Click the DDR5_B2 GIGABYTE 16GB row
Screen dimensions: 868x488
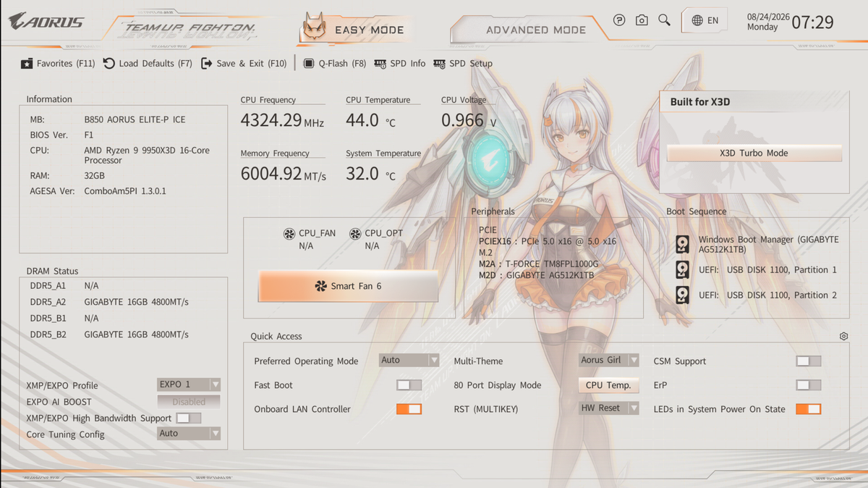(109, 335)
